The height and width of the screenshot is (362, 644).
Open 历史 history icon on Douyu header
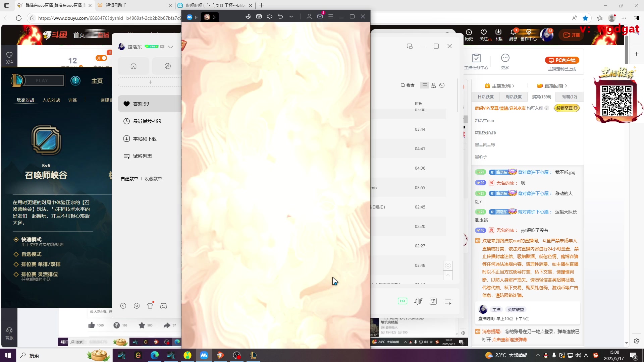(x=469, y=35)
